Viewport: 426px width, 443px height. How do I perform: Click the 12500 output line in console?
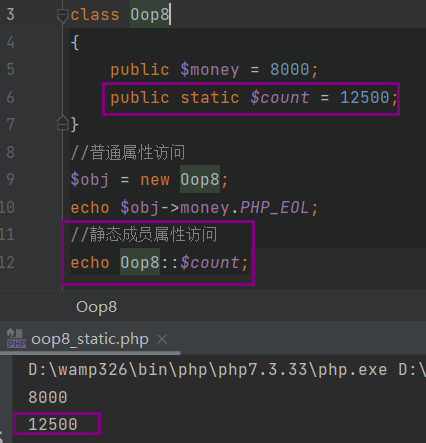pos(53,424)
